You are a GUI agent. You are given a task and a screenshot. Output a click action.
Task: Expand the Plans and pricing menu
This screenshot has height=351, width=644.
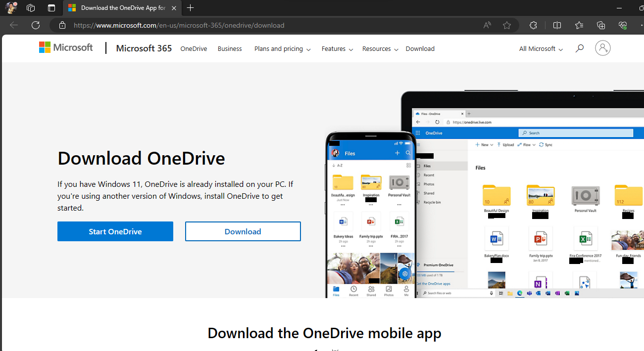click(x=282, y=48)
